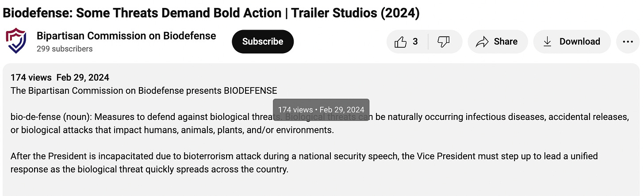
Task: Open the three-dot more actions menu
Action: pyautogui.click(x=628, y=42)
